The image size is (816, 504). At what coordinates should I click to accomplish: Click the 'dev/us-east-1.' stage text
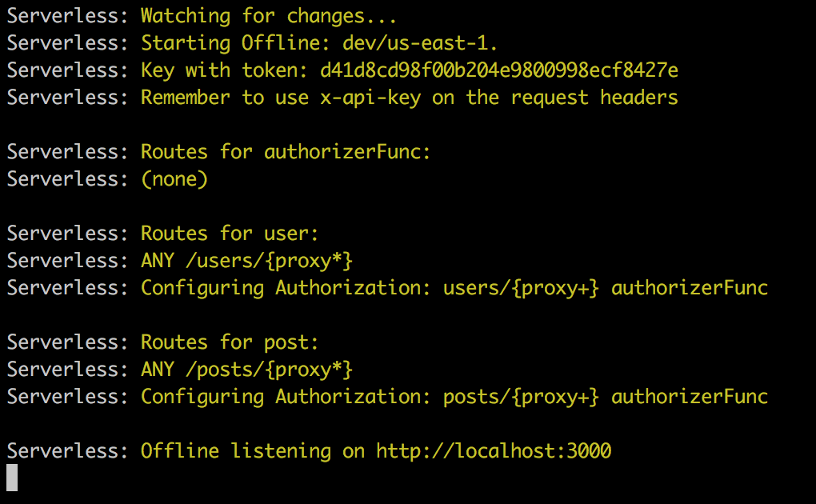coord(419,43)
